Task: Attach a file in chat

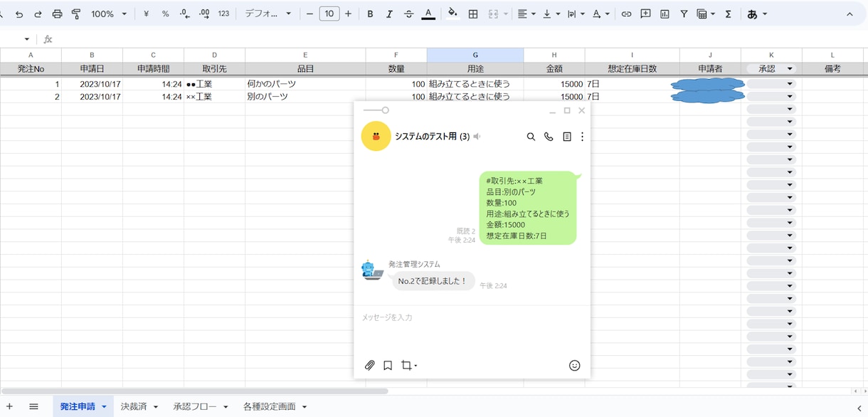Action: (370, 365)
